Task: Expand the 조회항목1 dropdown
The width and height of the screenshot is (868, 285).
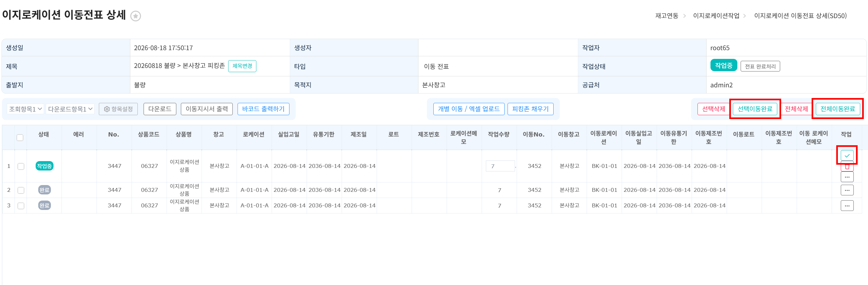Action: [x=25, y=109]
